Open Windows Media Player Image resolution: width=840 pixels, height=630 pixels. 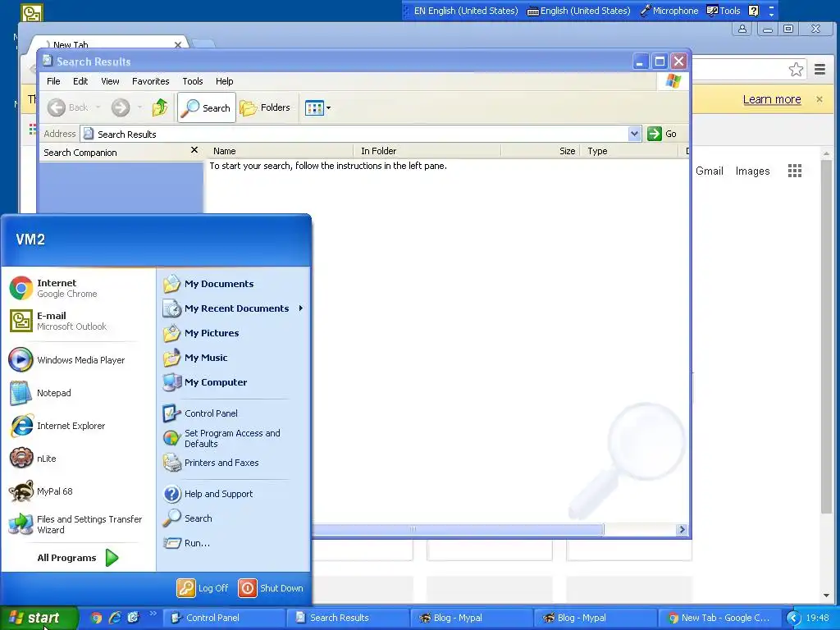coord(67,360)
